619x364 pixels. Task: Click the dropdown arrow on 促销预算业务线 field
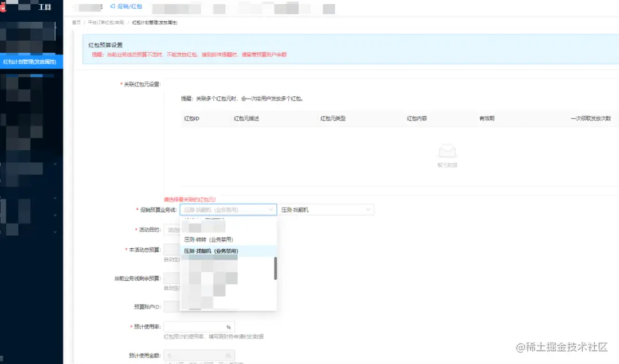coord(271,210)
